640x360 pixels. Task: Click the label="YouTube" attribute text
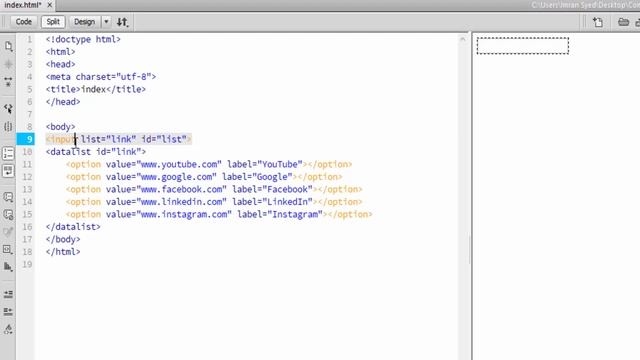click(265, 164)
